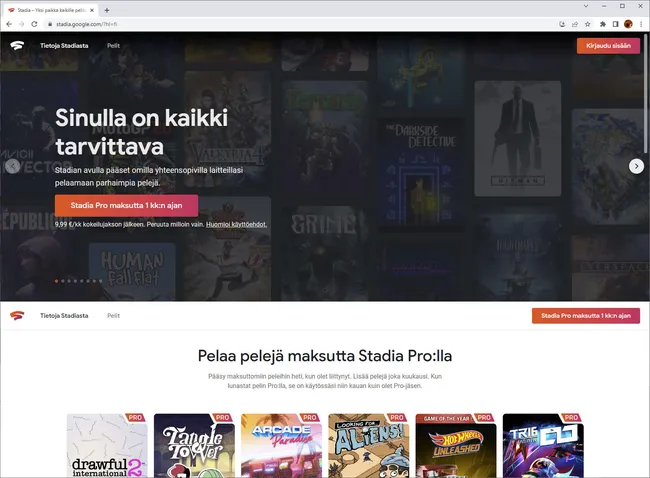Select the Stadia browser tab

point(51,10)
